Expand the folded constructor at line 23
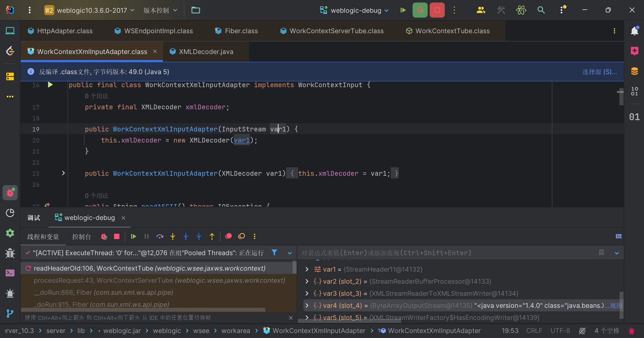 click(63, 173)
